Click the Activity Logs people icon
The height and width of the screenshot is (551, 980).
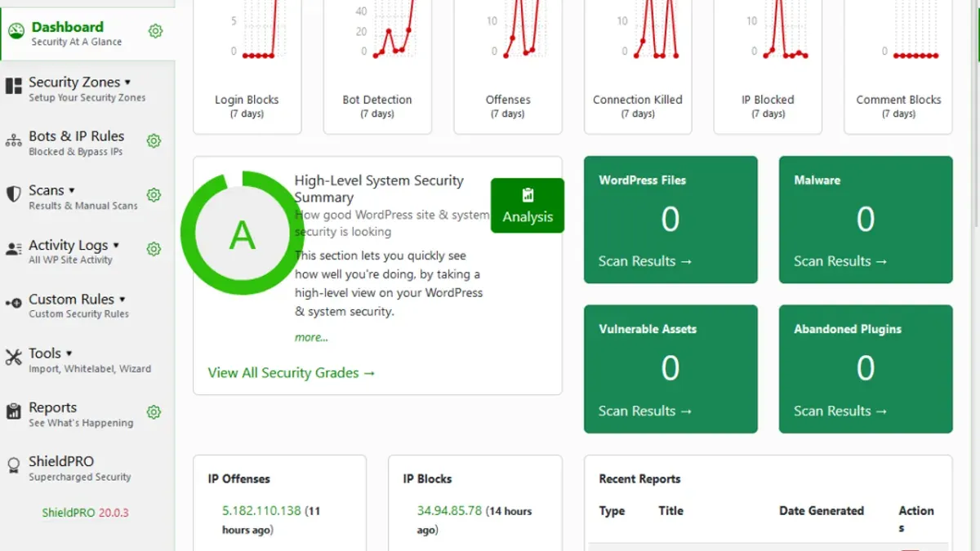(x=13, y=249)
